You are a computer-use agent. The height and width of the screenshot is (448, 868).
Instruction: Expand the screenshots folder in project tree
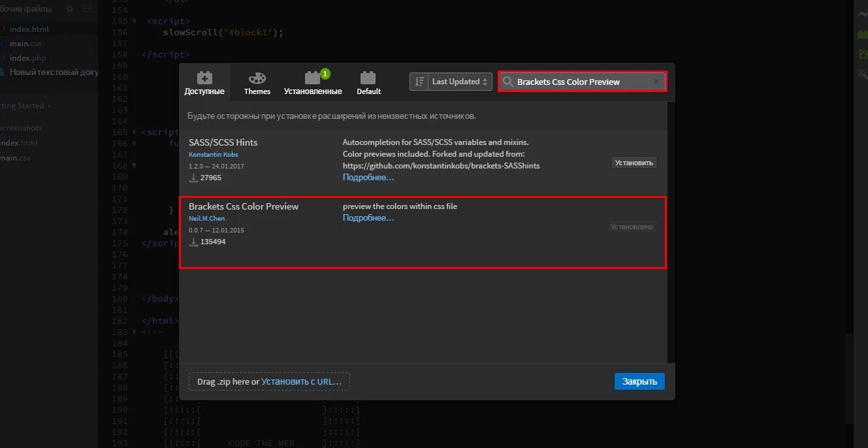[x=21, y=128]
